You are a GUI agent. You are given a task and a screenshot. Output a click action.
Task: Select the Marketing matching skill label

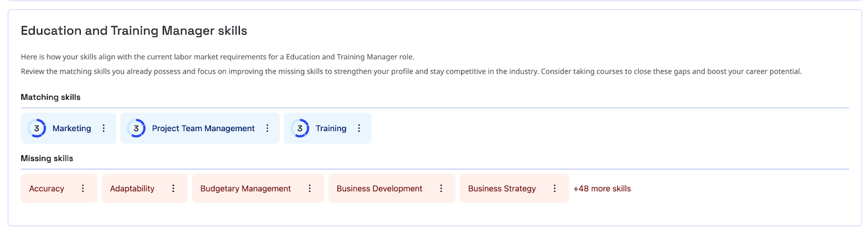pos(72,128)
